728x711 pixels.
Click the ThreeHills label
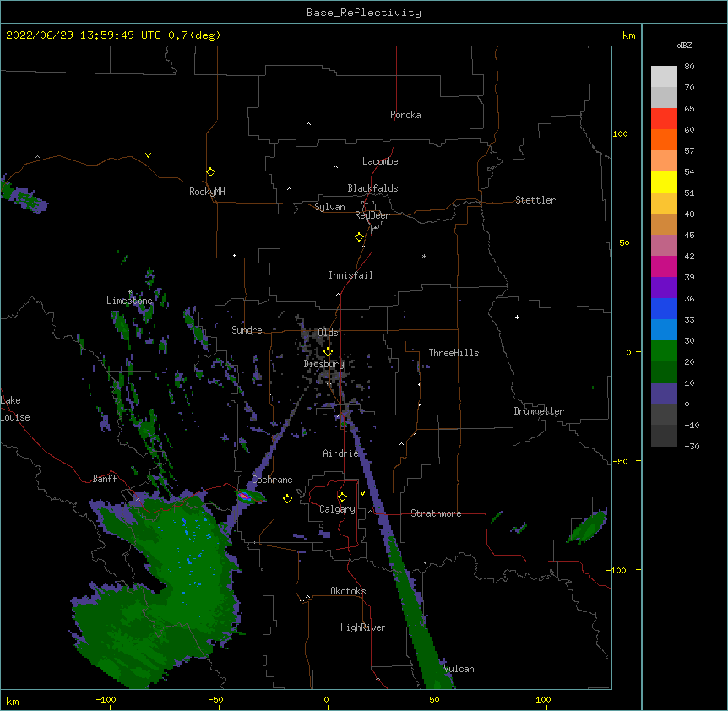[x=454, y=353]
